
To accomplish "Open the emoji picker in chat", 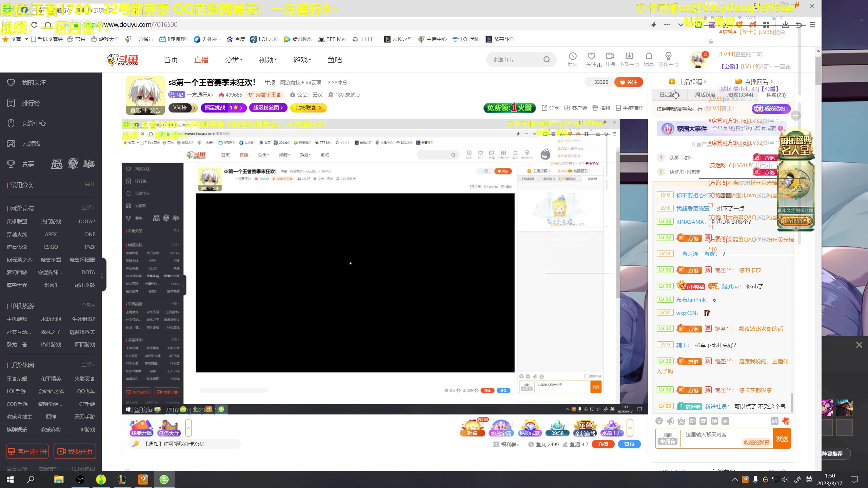I will tap(659, 421).
